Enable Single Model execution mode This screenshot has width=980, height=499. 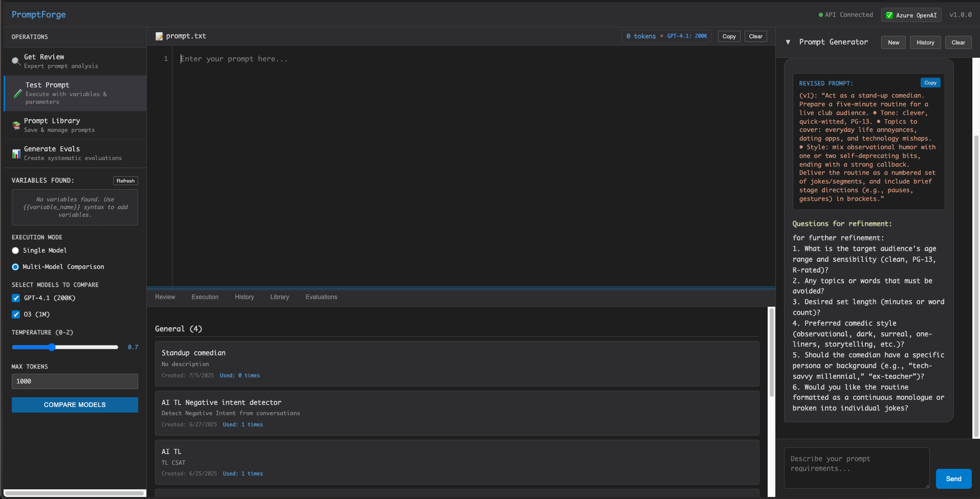click(15, 251)
